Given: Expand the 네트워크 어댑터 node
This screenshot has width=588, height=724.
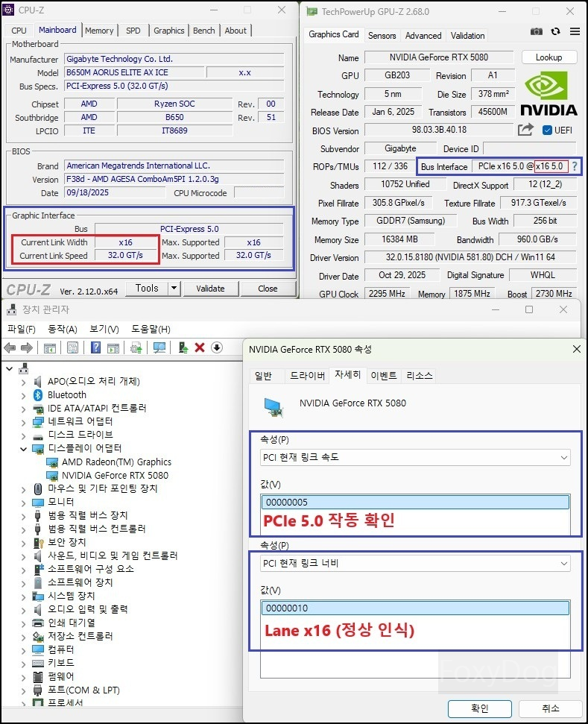Looking at the screenshot, I should (23, 422).
